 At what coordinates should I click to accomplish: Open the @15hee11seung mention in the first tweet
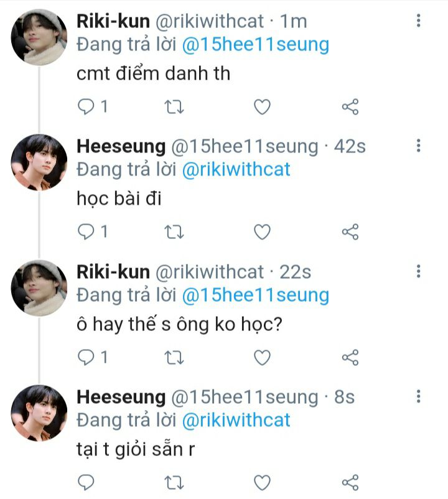254,45
